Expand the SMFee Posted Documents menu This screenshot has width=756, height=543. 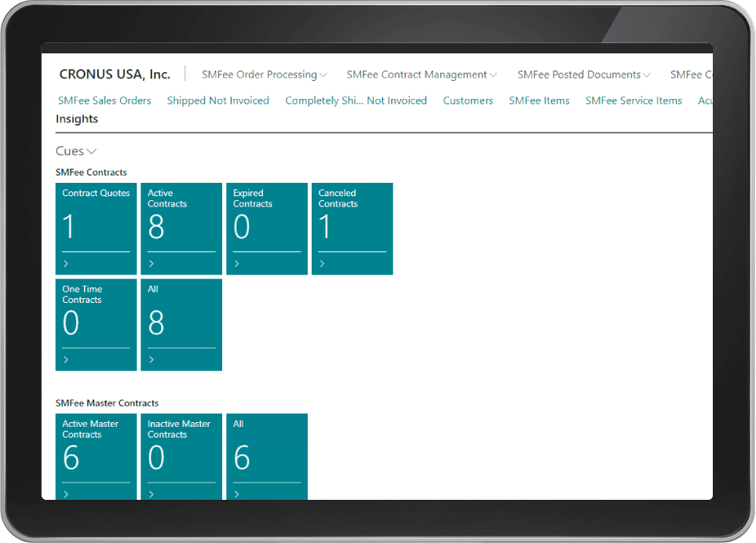(x=584, y=75)
